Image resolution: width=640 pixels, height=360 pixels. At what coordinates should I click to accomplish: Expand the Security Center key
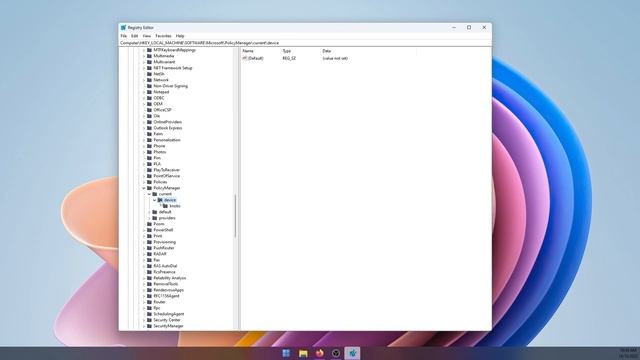tap(144, 320)
